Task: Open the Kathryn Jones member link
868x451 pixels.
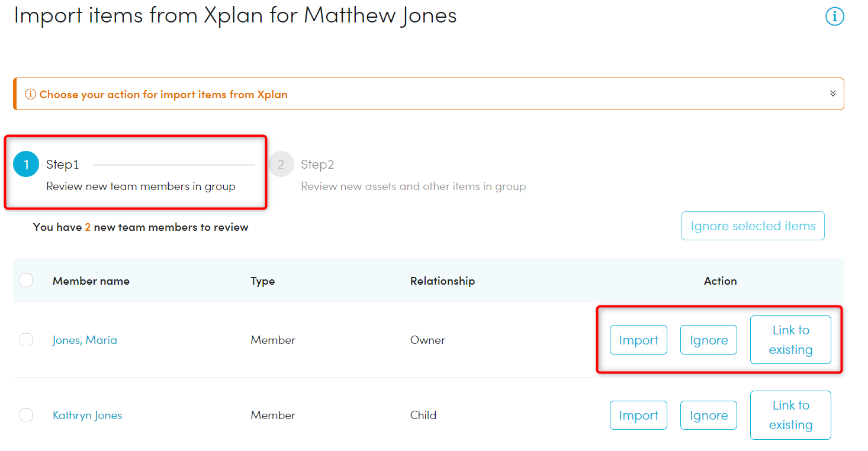Action: [88, 415]
